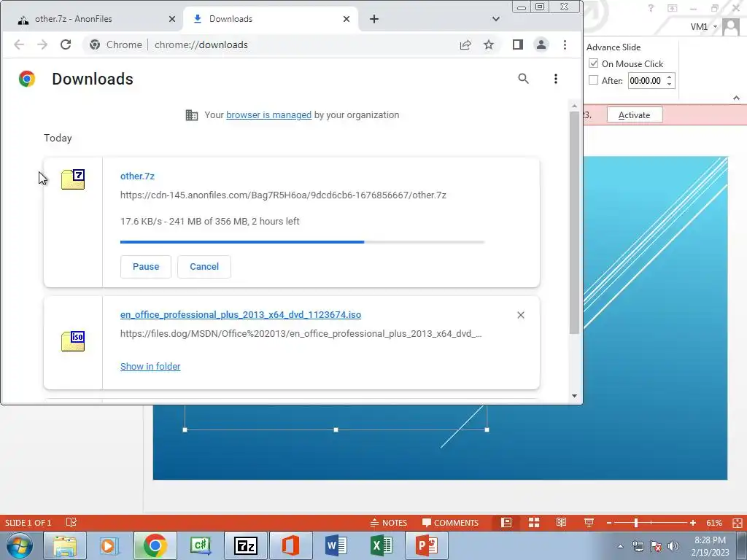Switch to Slide Sorter view icon
Viewport: 747px width, 560px height.
tap(534, 523)
